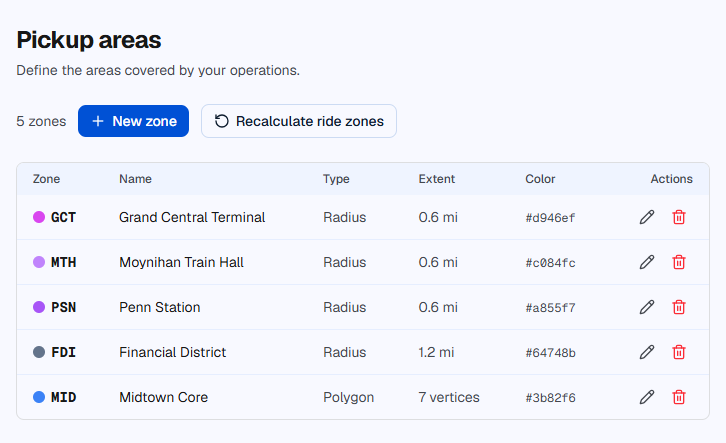Click the Zone column header
This screenshot has width=726, height=443.
[x=46, y=179]
